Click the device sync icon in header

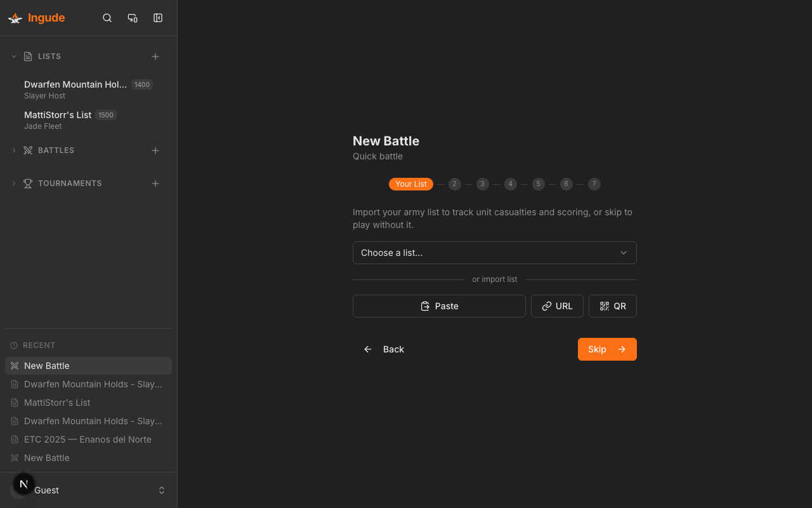pos(133,18)
